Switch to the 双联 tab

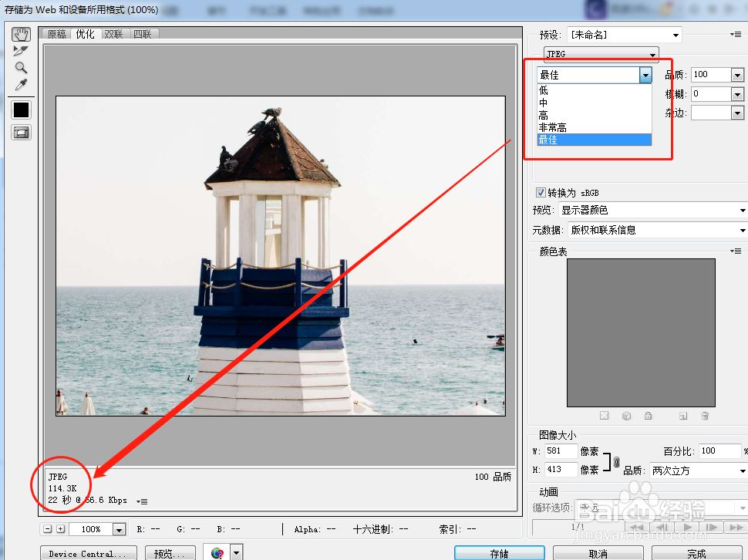tap(114, 34)
